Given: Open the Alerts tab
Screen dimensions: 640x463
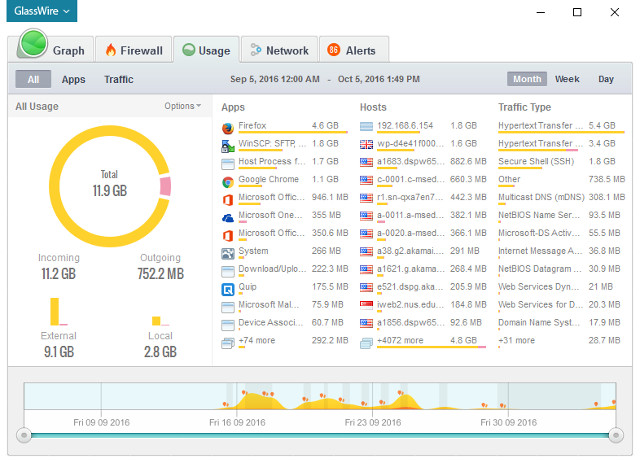Looking at the screenshot, I should [x=354, y=50].
